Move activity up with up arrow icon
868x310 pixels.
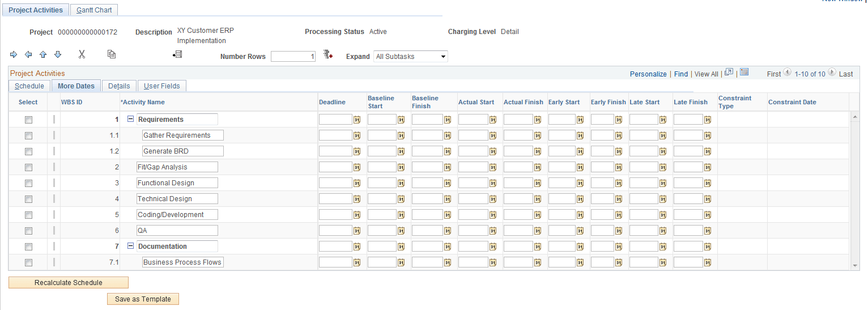43,54
